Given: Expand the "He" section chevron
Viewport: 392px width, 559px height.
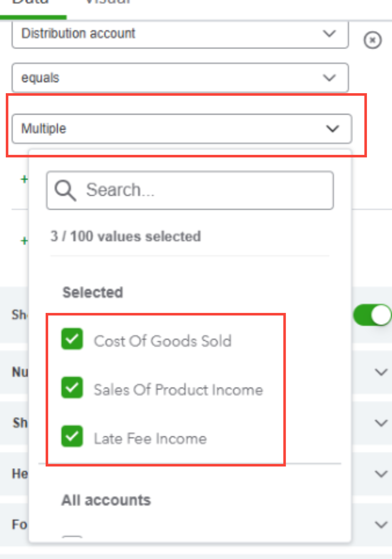Looking at the screenshot, I should click(x=381, y=474).
